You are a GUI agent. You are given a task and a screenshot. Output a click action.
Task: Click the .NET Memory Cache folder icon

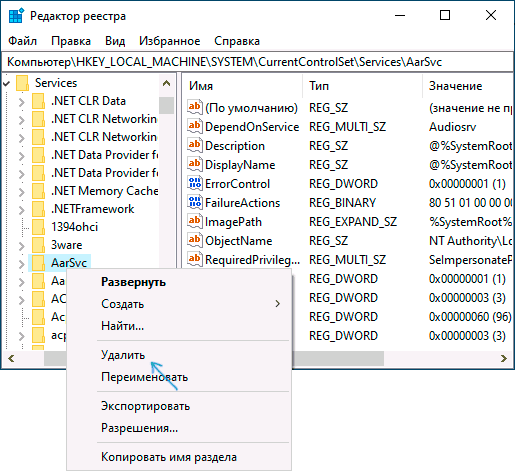click(x=38, y=191)
